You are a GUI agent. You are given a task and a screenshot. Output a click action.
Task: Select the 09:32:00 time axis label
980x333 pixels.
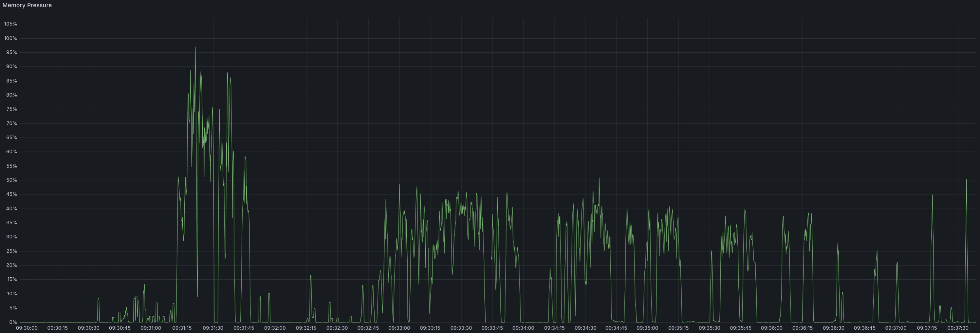[275, 328]
